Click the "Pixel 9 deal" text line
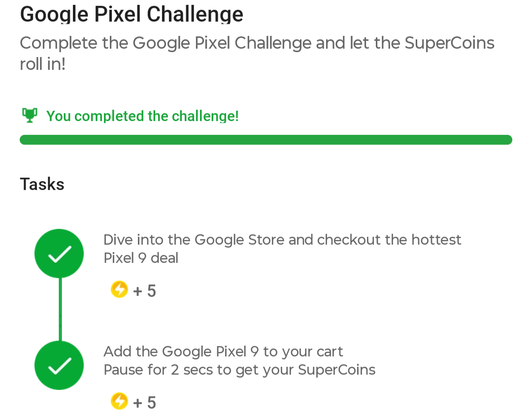The image size is (532, 420). (141, 258)
